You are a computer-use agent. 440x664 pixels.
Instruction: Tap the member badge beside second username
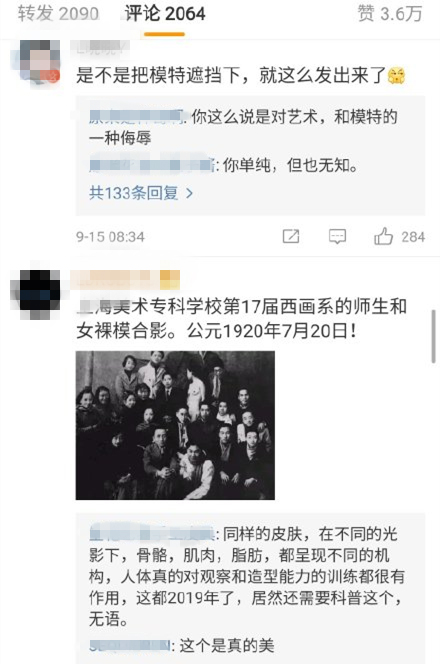click(x=170, y=280)
